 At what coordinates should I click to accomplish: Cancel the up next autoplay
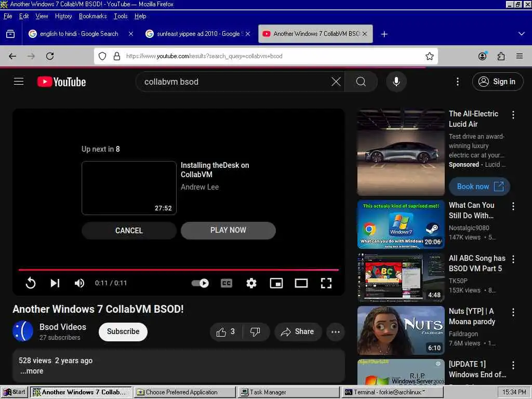(129, 231)
